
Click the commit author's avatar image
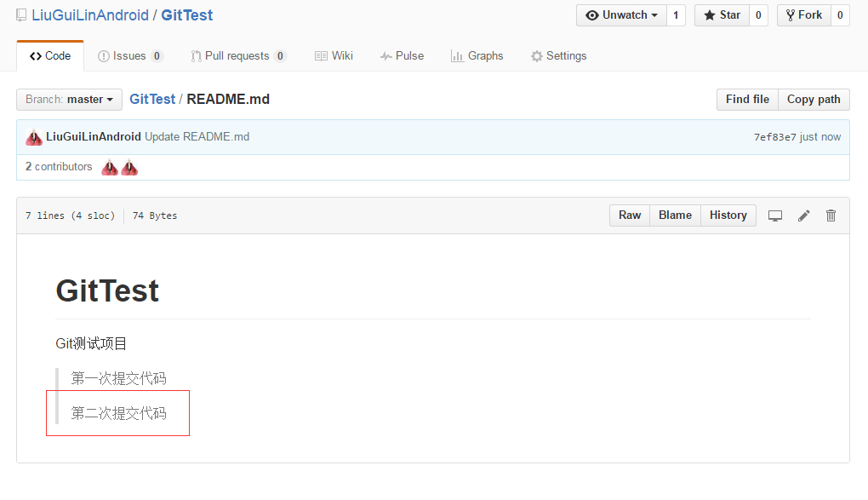tap(34, 137)
